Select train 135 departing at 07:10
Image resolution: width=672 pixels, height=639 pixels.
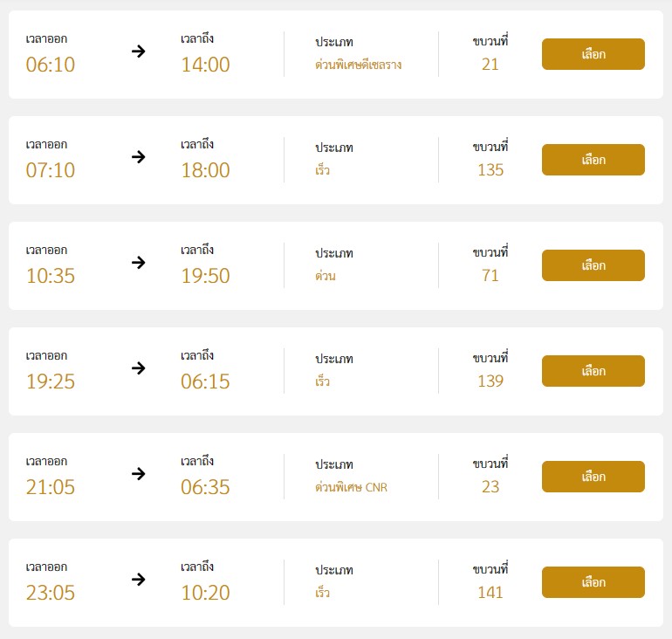pyautogui.click(x=593, y=160)
